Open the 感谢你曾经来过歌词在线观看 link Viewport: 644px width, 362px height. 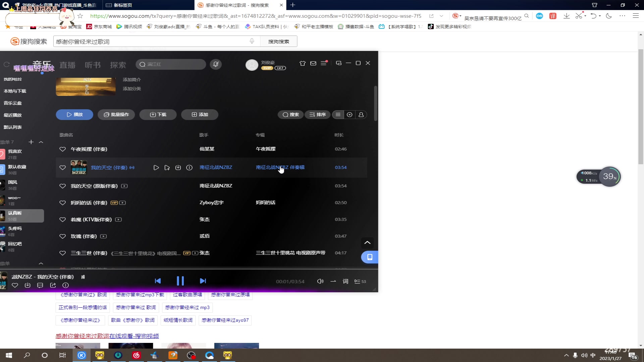(107, 336)
